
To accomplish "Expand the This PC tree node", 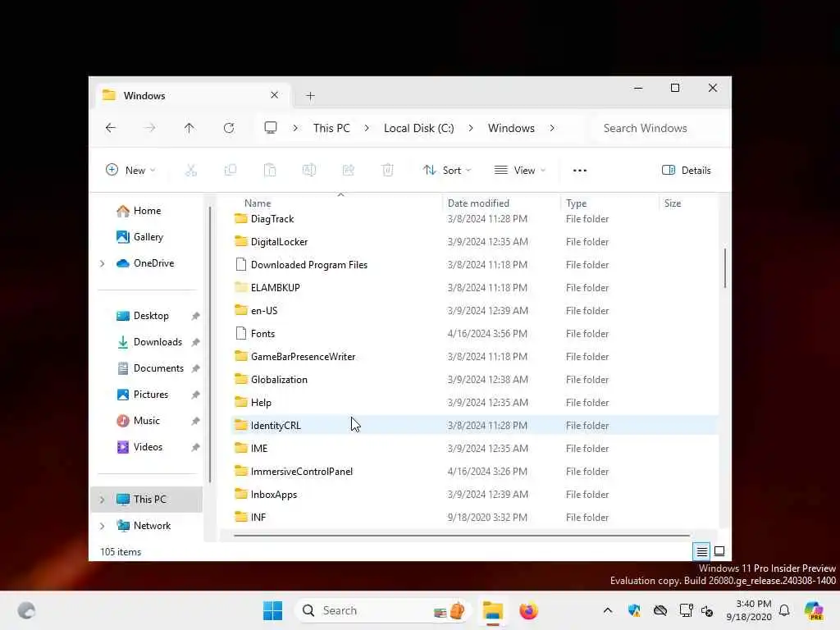I will [x=103, y=500].
